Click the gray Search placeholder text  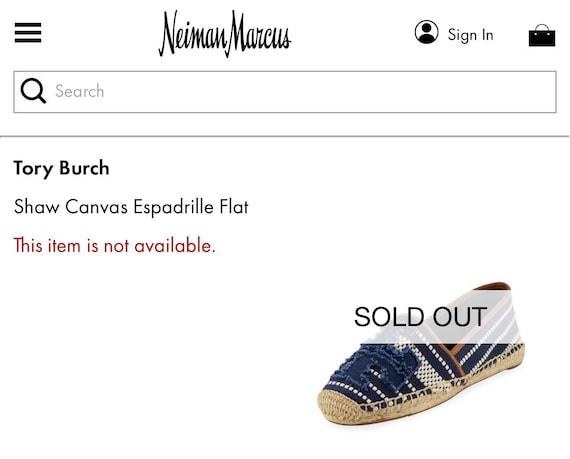pyautogui.click(x=80, y=91)
